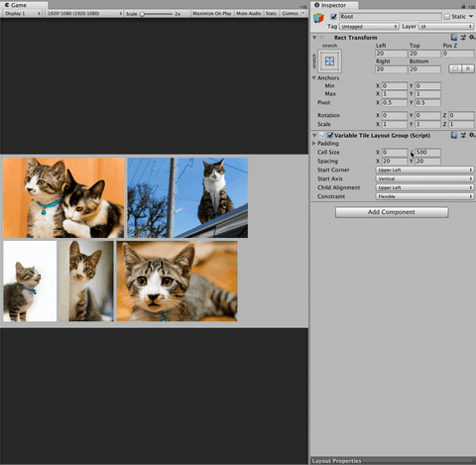Open the Start Corner dropdown

coord(424,170)
